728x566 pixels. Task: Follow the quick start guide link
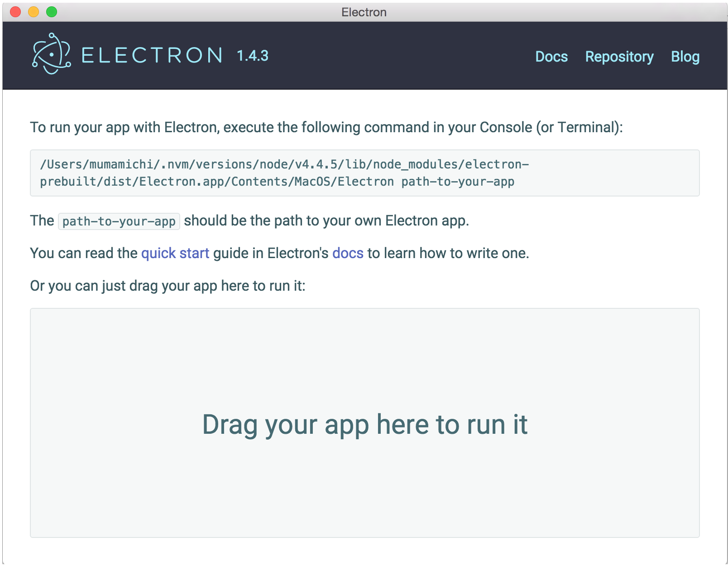pyautogui.click(x=175, y=253)
